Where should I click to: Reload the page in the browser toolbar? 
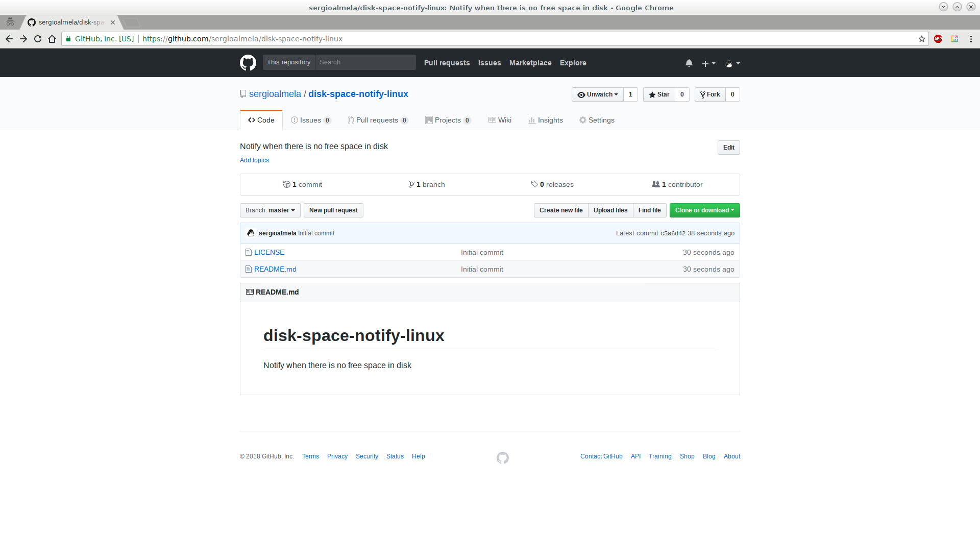click(37, 38)
